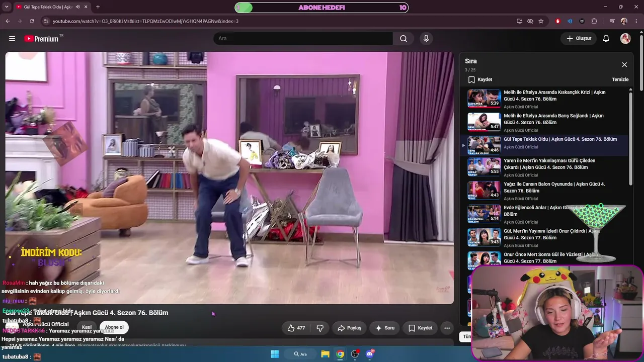Open the Soru ask button
This screenshot has height=362, width=644.
point(385,328)
